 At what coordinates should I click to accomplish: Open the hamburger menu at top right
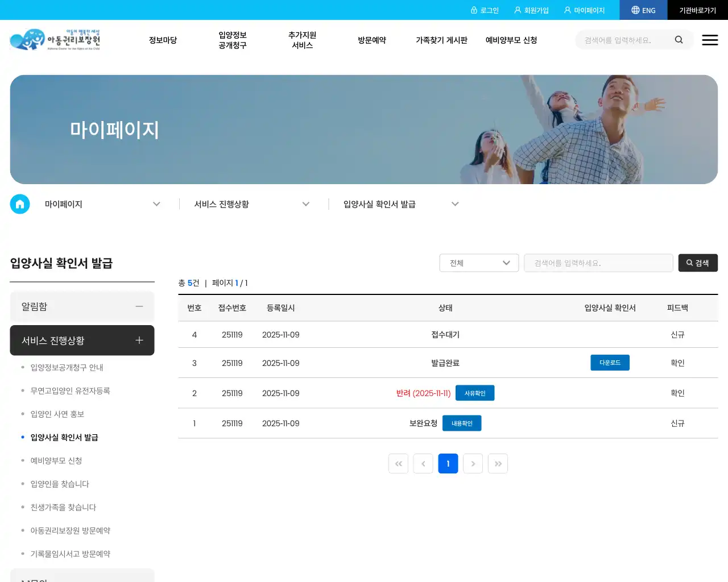[710, 40]
